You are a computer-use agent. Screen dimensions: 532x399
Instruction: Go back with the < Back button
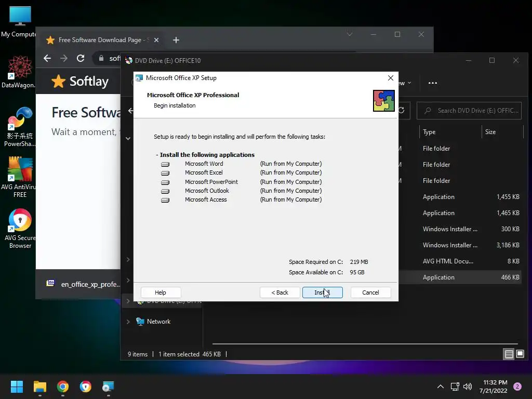click(280, 292)
